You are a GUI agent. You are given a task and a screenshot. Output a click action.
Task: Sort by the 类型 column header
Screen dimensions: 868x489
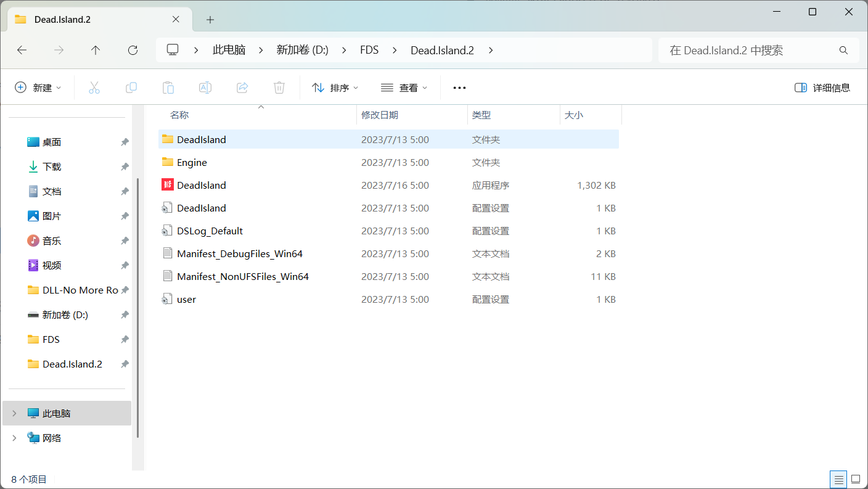click(481, 115)
